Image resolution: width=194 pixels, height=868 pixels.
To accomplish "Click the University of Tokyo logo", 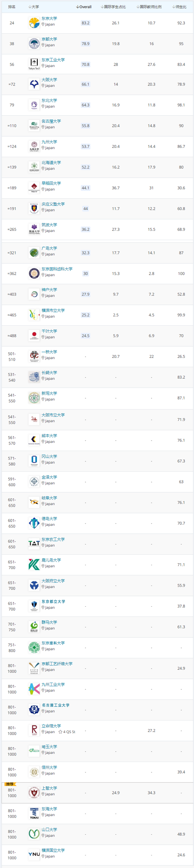I will click(x=34, y=23).
